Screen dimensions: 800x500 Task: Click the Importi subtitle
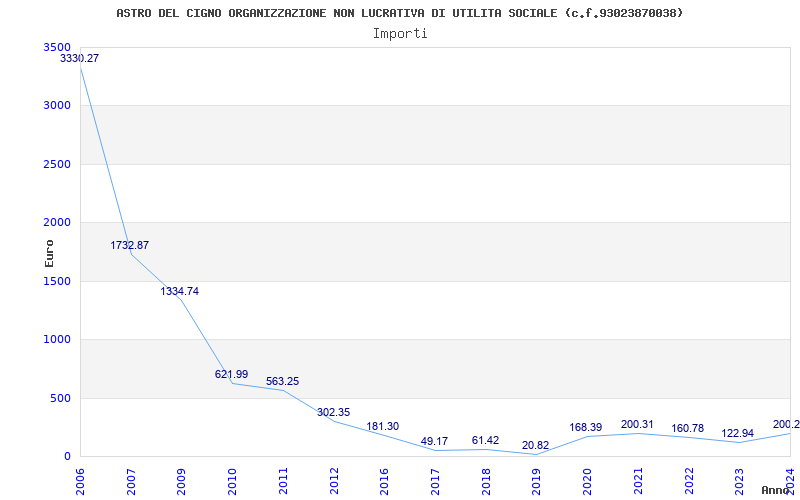click(400, 34)
